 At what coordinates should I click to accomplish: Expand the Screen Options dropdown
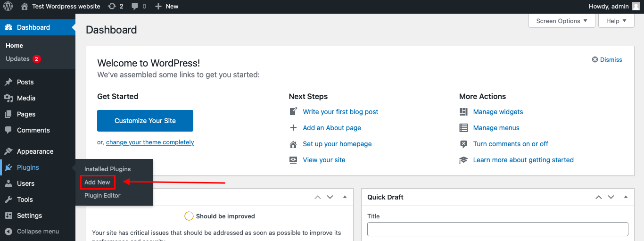(561, 21)
